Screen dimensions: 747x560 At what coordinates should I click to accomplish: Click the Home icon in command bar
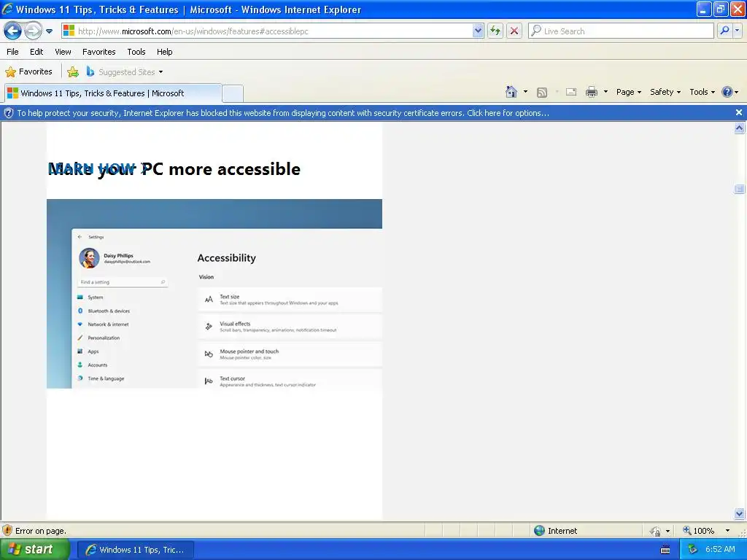pyautogui.click(x=511, y=92)
